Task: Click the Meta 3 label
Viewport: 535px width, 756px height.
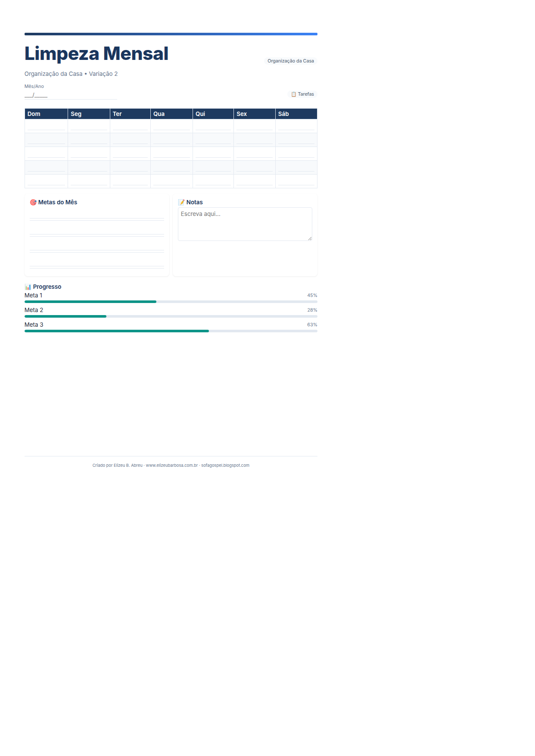Action: click(34, 325)
